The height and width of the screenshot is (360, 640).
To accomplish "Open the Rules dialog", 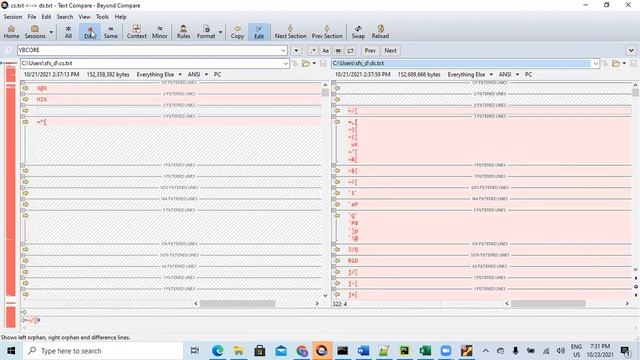I will click(x=183, y=32).
